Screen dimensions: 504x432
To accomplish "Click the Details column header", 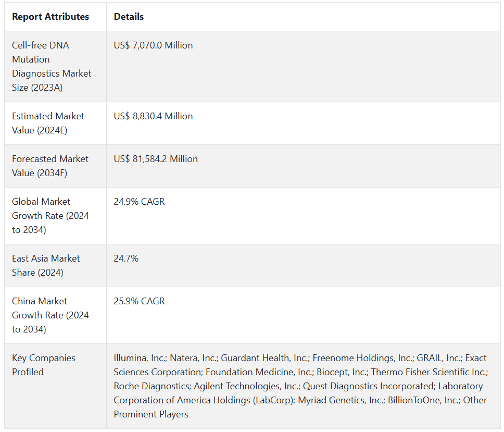I will tap(129, 17).
